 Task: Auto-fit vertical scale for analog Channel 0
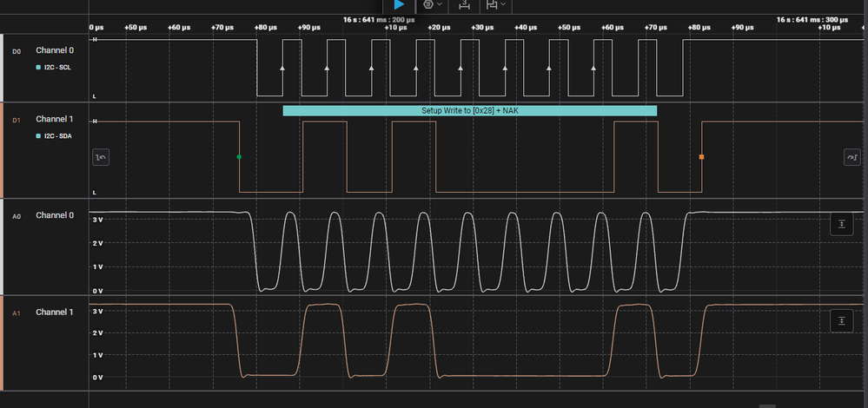coord(841,225)
